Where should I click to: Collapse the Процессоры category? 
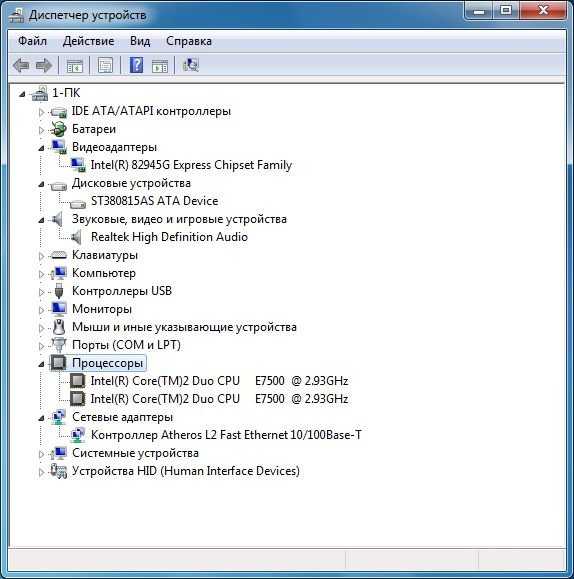click(41, 364)
